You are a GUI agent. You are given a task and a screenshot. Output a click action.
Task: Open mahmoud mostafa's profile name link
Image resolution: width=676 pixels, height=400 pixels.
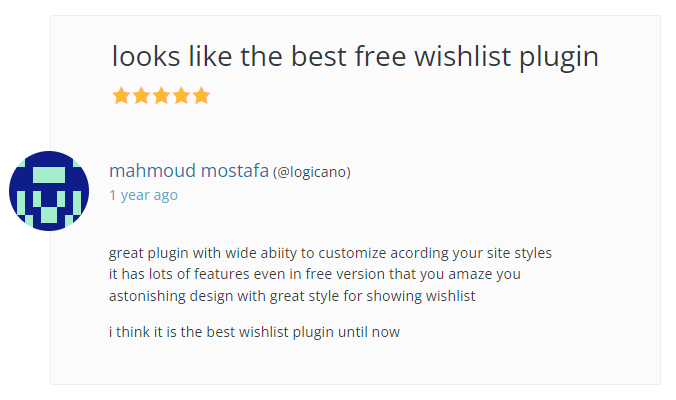pyautogui.click(x=188, y=170)
